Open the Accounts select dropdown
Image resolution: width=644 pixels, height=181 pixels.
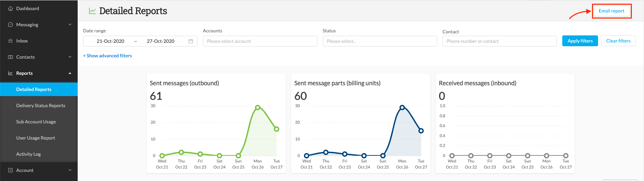[260, 41]
